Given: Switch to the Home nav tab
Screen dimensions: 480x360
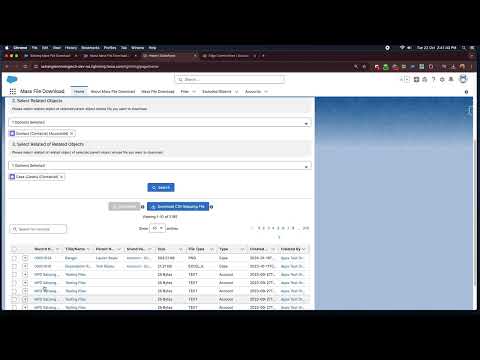Looking at the screenshot, I should 79,91.
